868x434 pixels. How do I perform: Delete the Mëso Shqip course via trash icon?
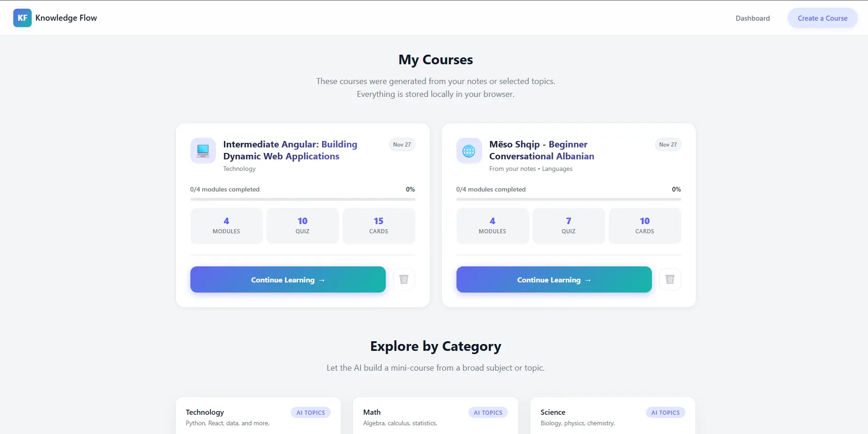(670, 279)
